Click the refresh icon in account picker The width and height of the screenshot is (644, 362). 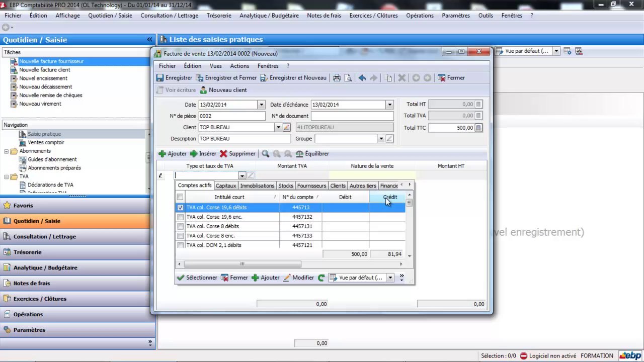click(x=321, y=278)
